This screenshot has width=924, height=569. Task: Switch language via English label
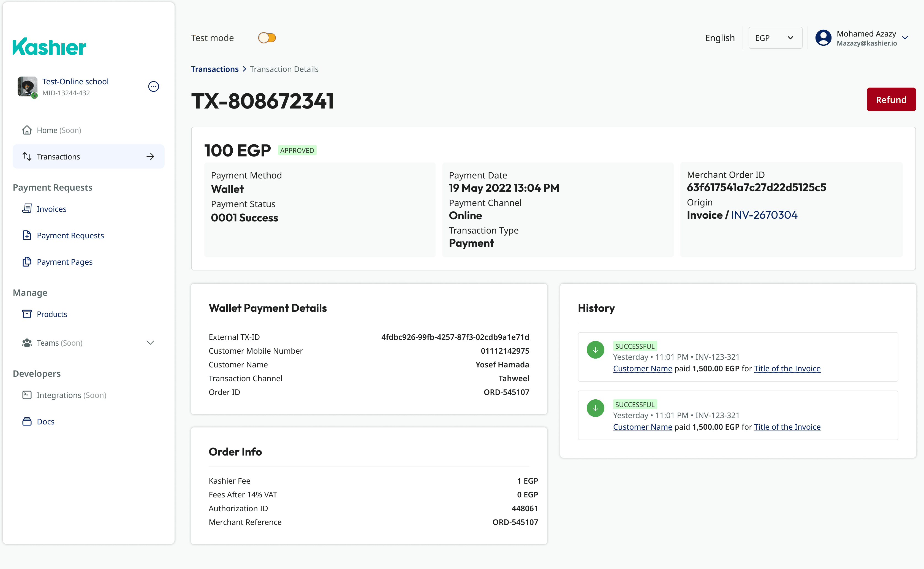719,38
